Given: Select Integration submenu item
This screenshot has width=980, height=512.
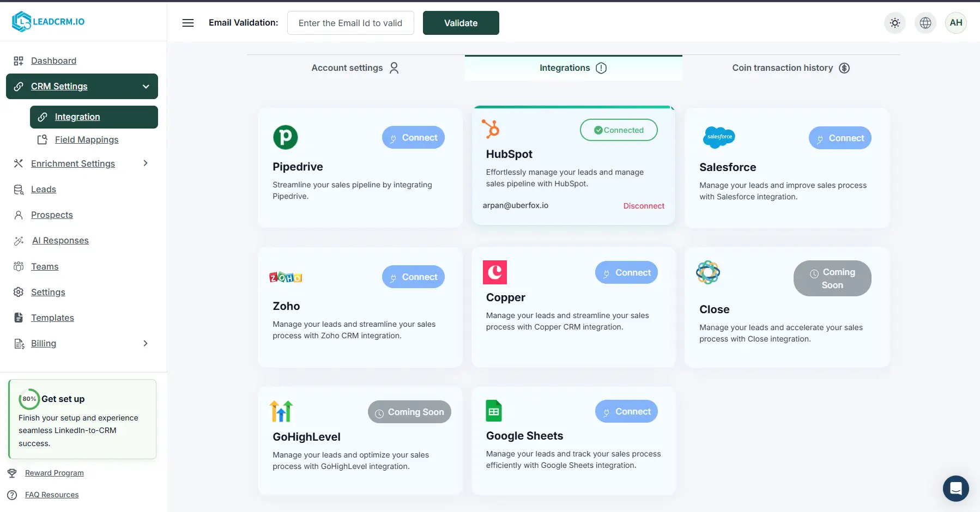Looking at the screenshot, I should tap(94, 117).
